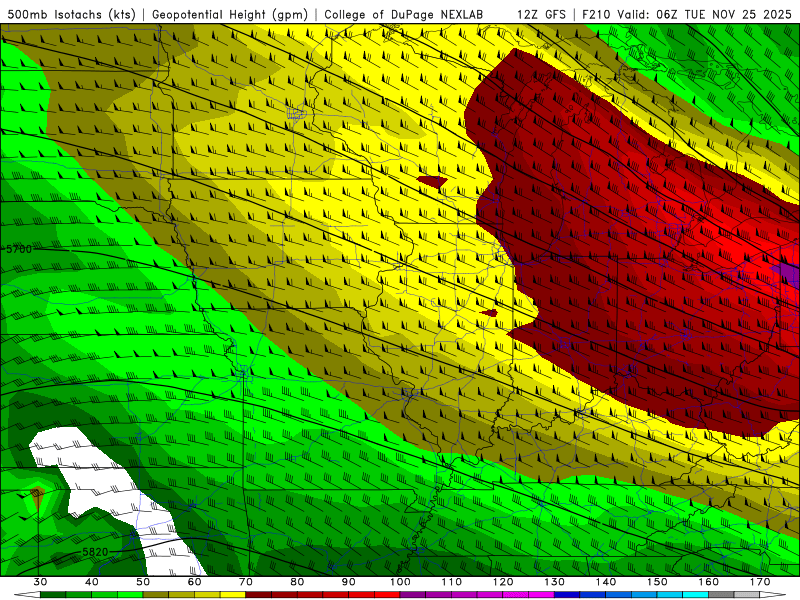Click the 120 value on the color scale
The image size is (800, 600).
pyautogui.click(x=503, y=582)
